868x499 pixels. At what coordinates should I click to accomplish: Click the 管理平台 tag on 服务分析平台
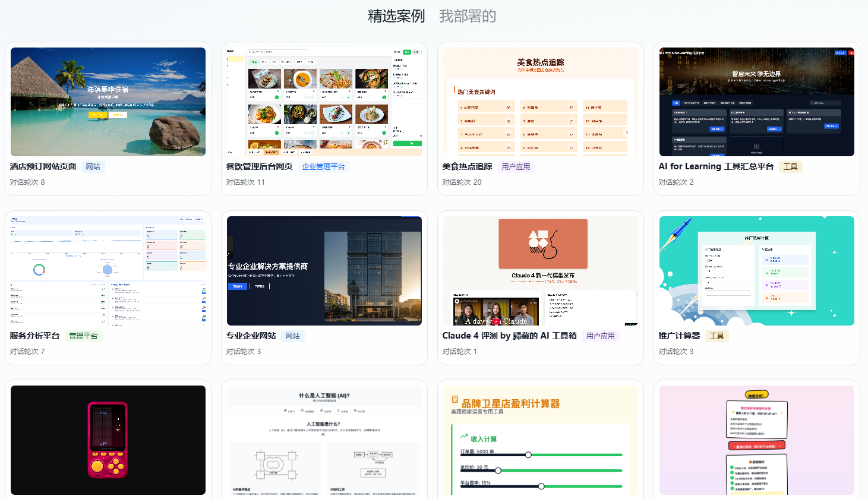tap(83, 336)
